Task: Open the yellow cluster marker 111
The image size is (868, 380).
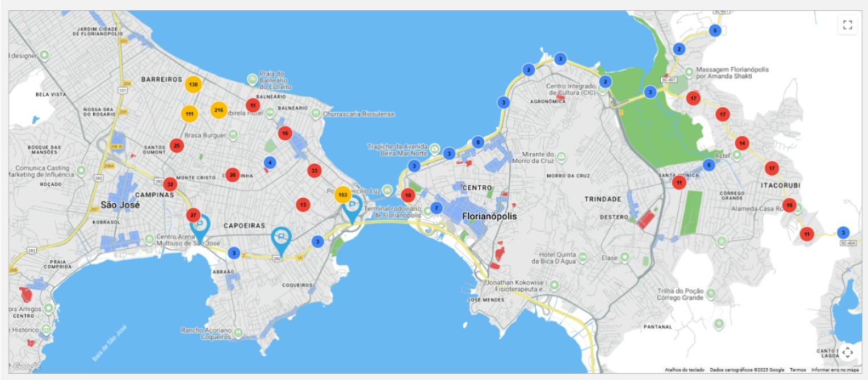Action: (190, 114)
